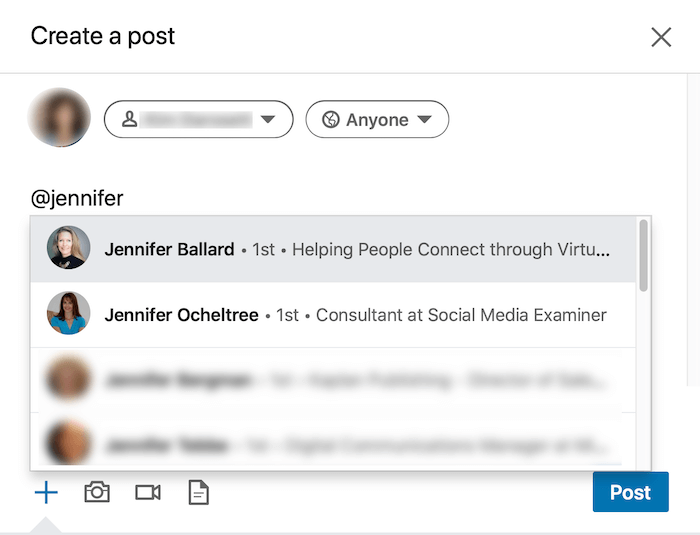Click Jennifer Ocheltree's profile photo
This screenshot has width=700, height=535.
[69, 315]
